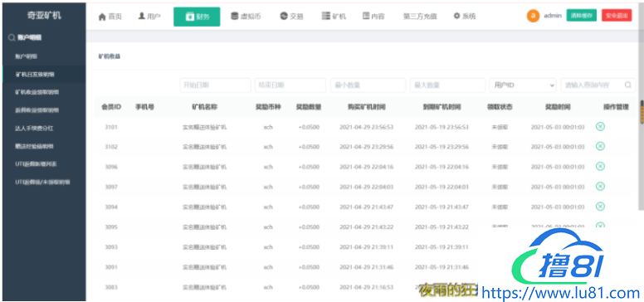The height and width of the screenshot is (302, 644).
Task: Click purchase time 2021-04-29 21:39:11
Action: pos(366,247)
